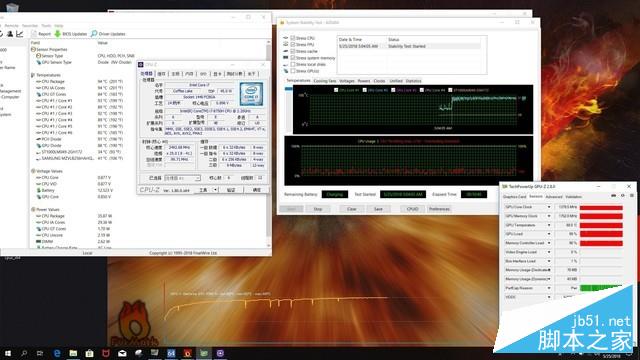Click the GPU-Z refresh icon
Screen dimensions: 640x360
coord(622,196)
